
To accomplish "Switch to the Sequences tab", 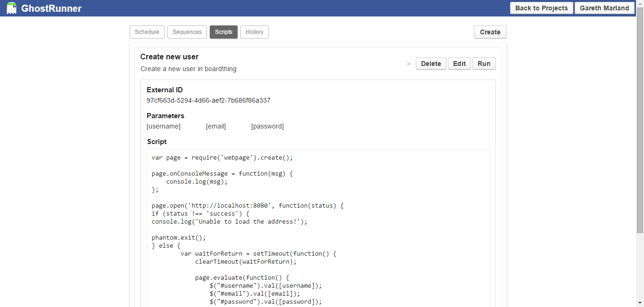I will [x=187, y=32].
